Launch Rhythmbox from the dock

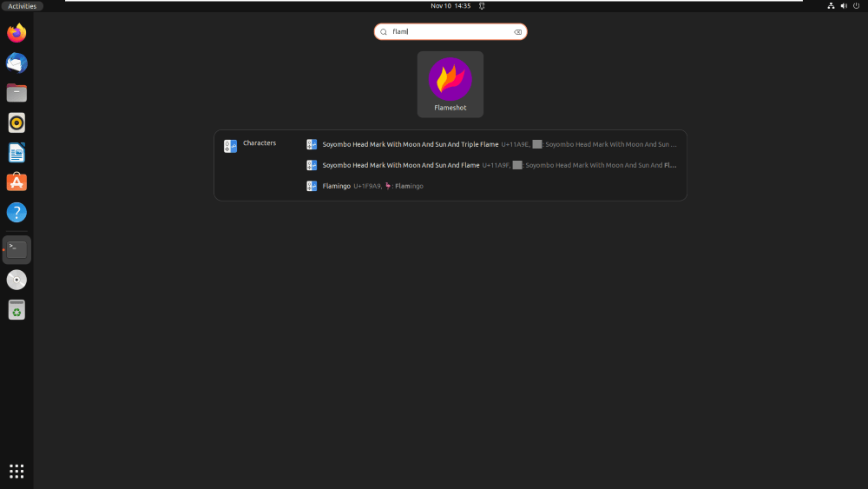tap(16, 122)
